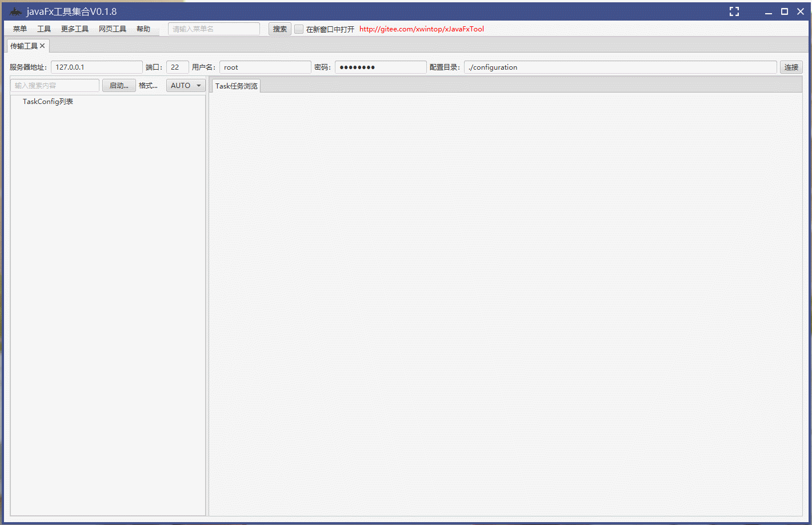The width and height of the screenshot is (812, 525).
Task: Click the 启动... button
Action: [x=119, y=86]
